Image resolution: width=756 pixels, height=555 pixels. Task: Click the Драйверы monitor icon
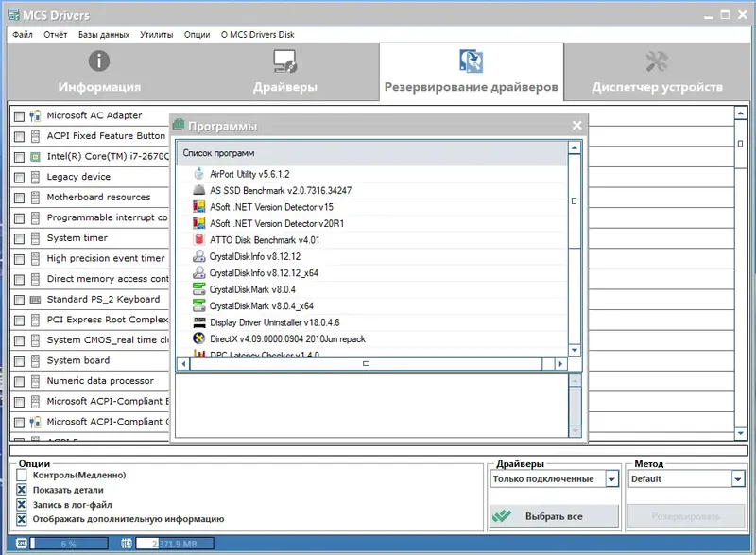285,61
